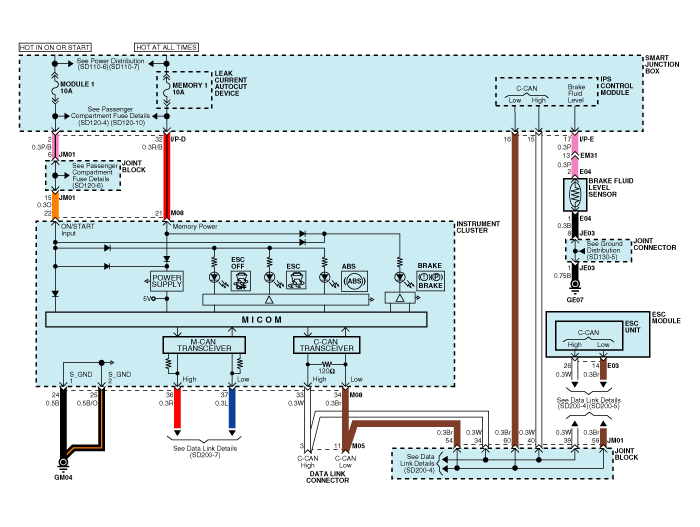Image resolution: width=700 pixels, height=527 pixels.
Task: Click the LEAK CURRENT AUTOCUT DEVICE label
Action: (230, 84)
